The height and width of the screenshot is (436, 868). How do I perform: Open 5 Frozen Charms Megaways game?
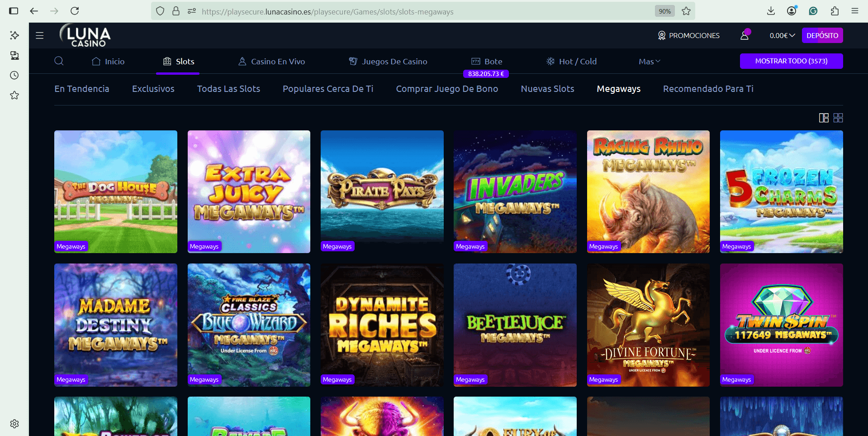782,192
